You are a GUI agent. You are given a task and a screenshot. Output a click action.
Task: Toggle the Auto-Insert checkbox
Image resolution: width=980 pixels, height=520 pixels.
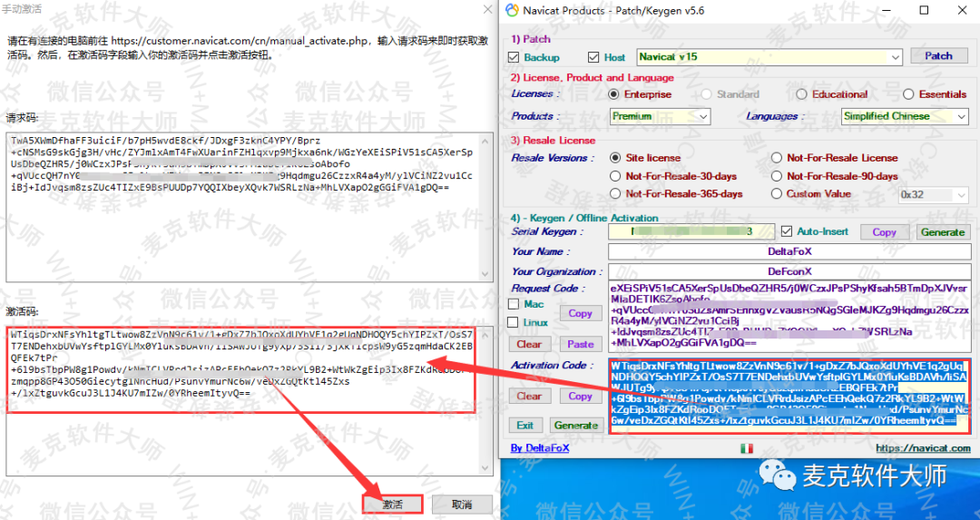[787, 231]
